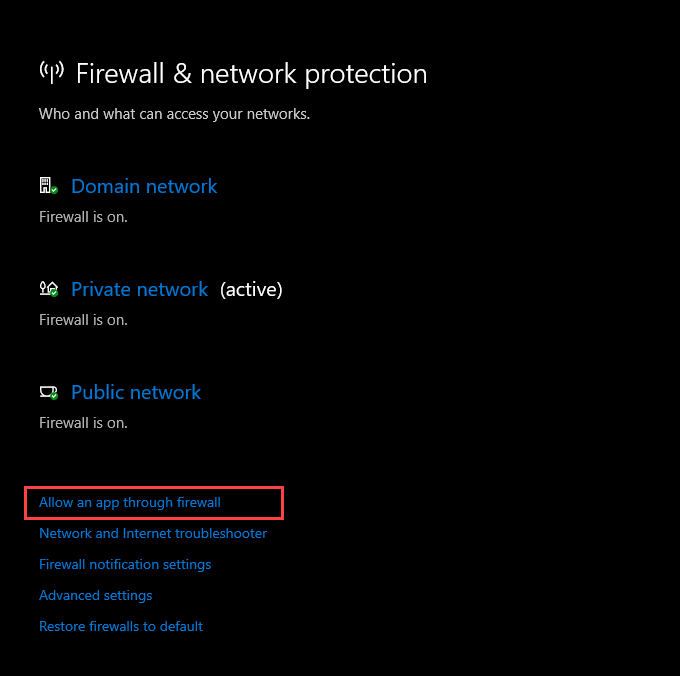This screenshot has height=676, width=680.
Task: Click "Who and what can access your networks" text
Action: pyautogui.click(x=174, y=114)
